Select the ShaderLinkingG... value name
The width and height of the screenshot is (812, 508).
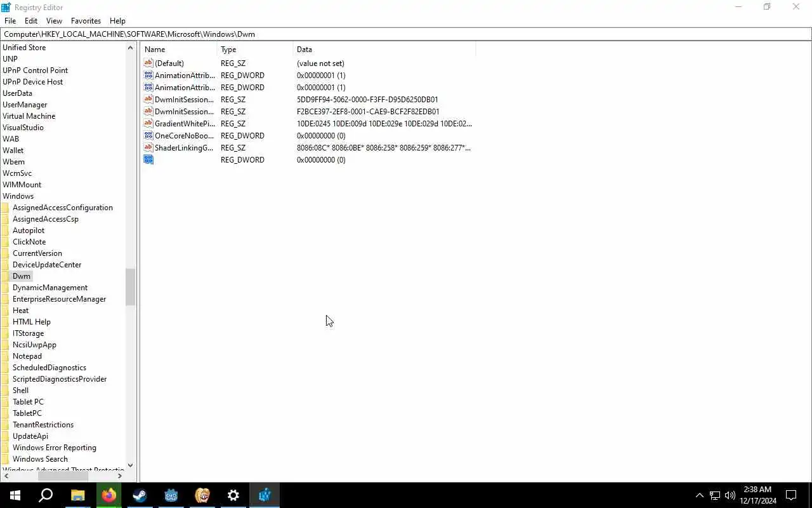point(184,147)
